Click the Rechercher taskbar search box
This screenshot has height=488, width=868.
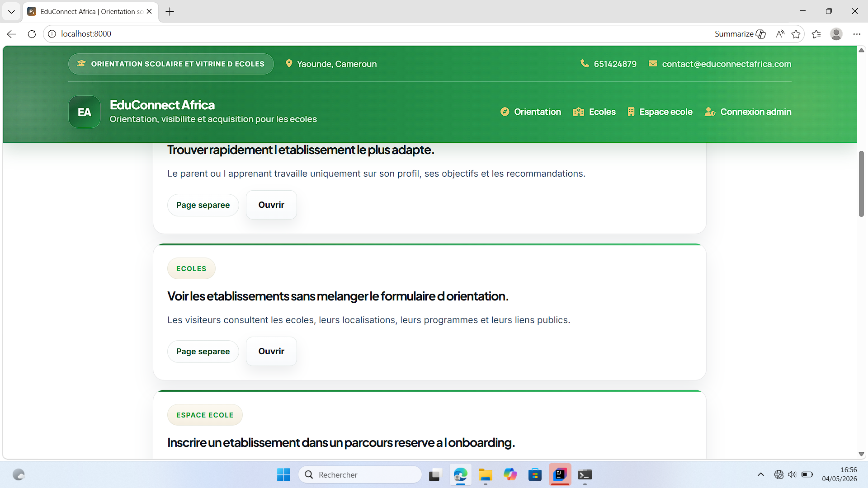[360, 474]
